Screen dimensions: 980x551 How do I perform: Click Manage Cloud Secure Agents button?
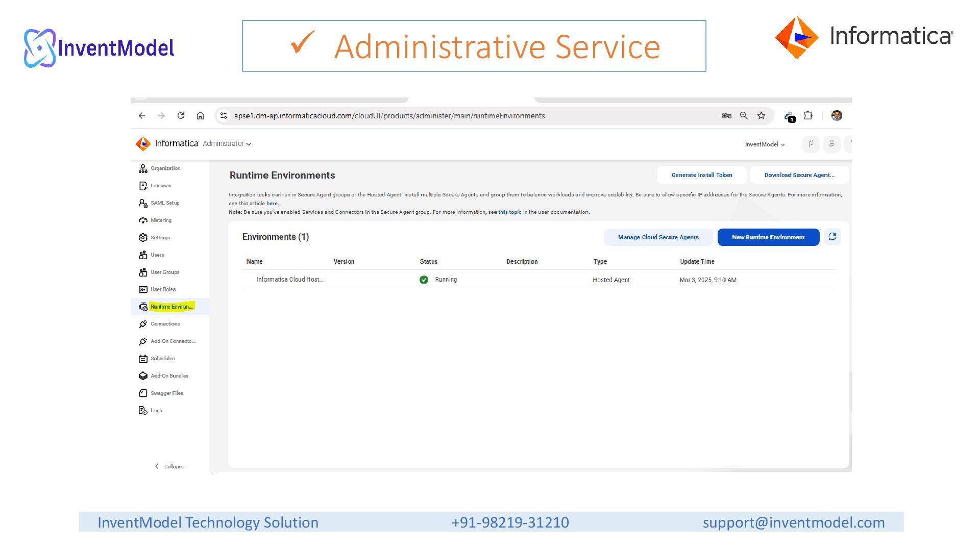click(x=658, y=237)
